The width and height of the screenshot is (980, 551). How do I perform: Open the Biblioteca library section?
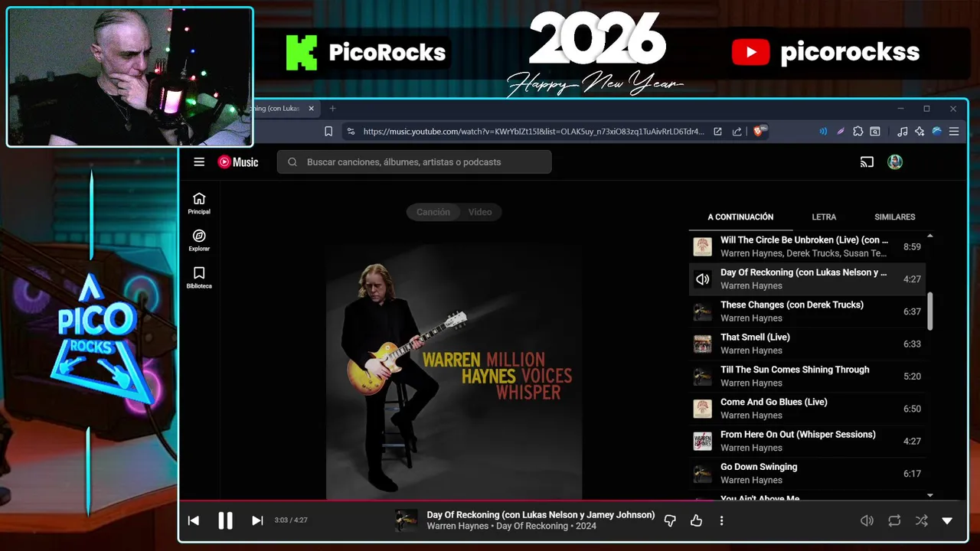[x=199, y=278]
